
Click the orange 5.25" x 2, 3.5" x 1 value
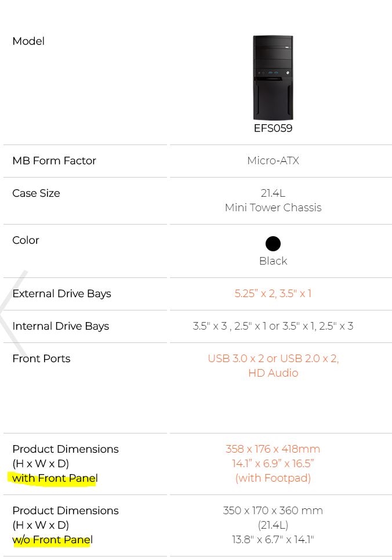[273, 294]
